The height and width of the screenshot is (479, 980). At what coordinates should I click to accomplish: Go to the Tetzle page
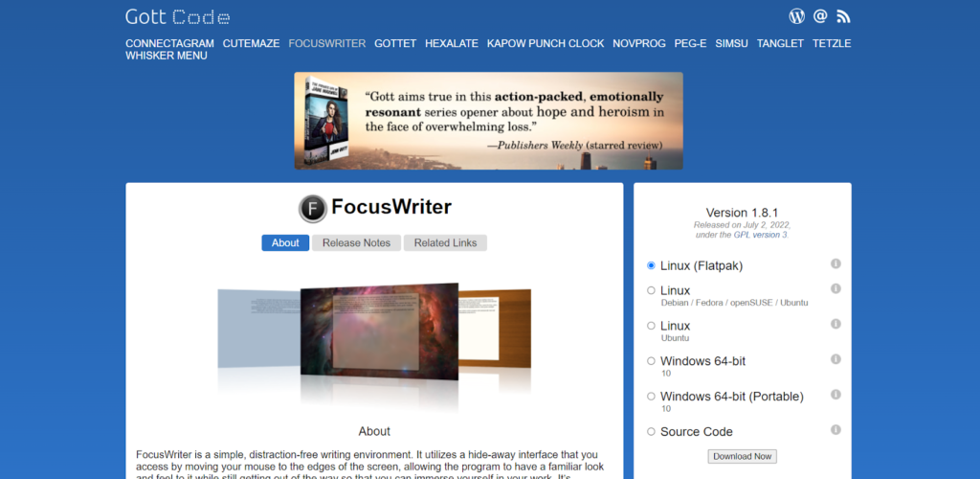click(832, 44)
